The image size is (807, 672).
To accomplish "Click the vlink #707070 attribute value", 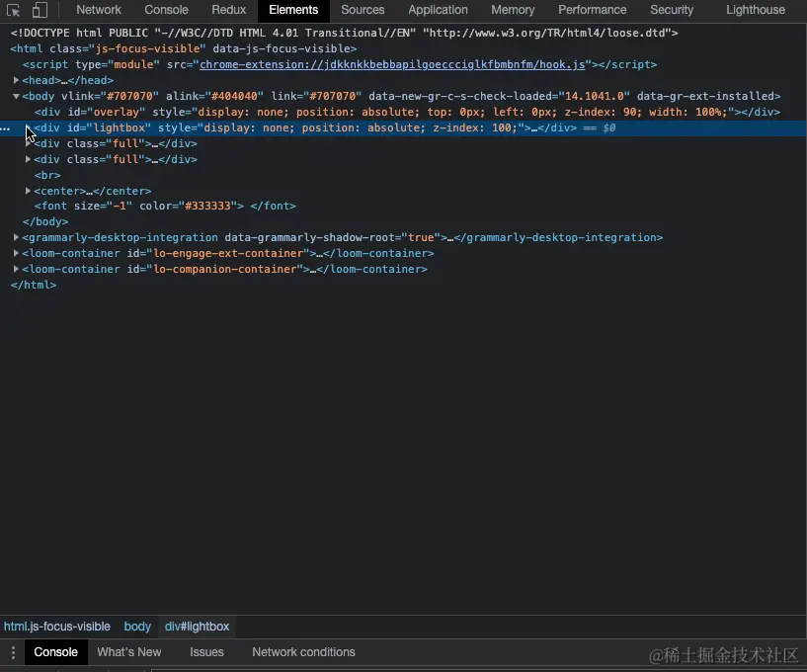I will [129, 96].
